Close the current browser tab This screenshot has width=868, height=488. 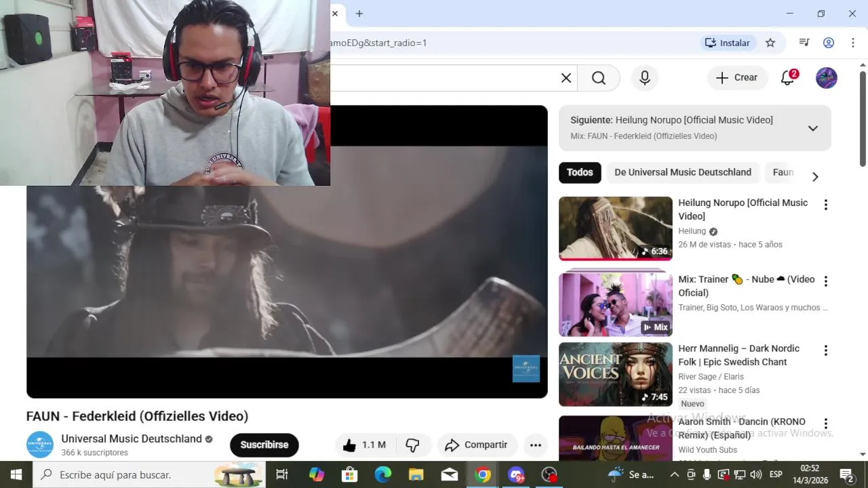(x=335, y=14)
